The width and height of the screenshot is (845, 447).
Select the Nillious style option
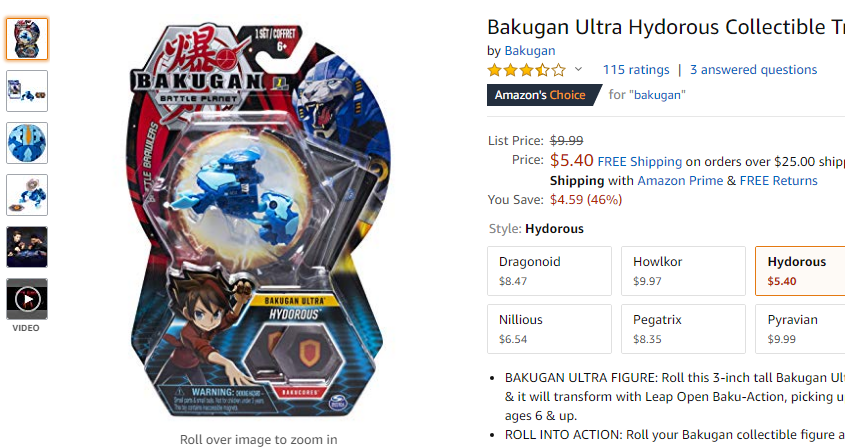549,329
